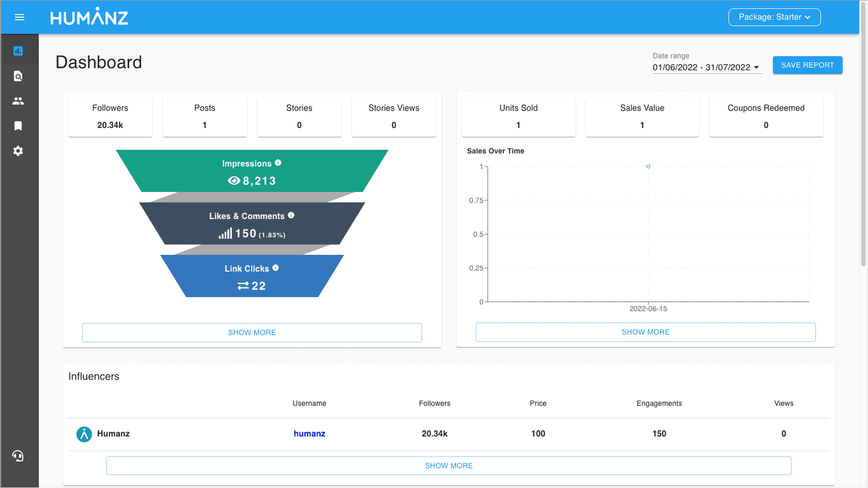Viewport: 868px width, 488px height.
Task: Click the Humanz avatar icon in the influencer row
Action: pyautogui.click(x=84, y=434)
